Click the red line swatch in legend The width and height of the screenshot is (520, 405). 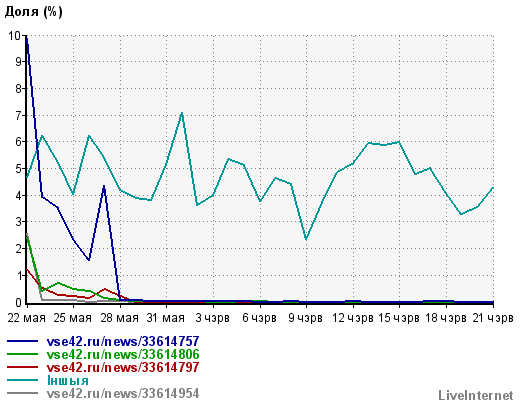click(x=22, y=367)
